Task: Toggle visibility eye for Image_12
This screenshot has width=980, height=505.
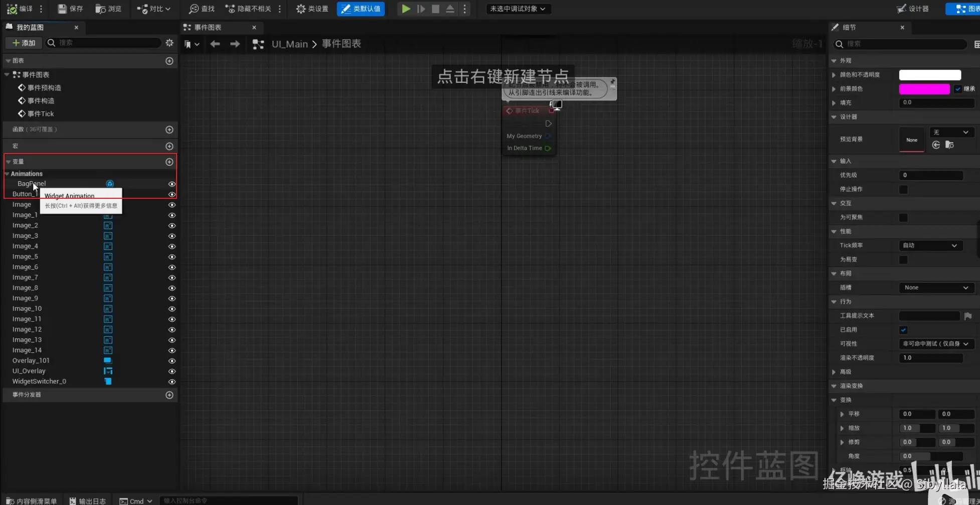Action: (x=172, y=330)
